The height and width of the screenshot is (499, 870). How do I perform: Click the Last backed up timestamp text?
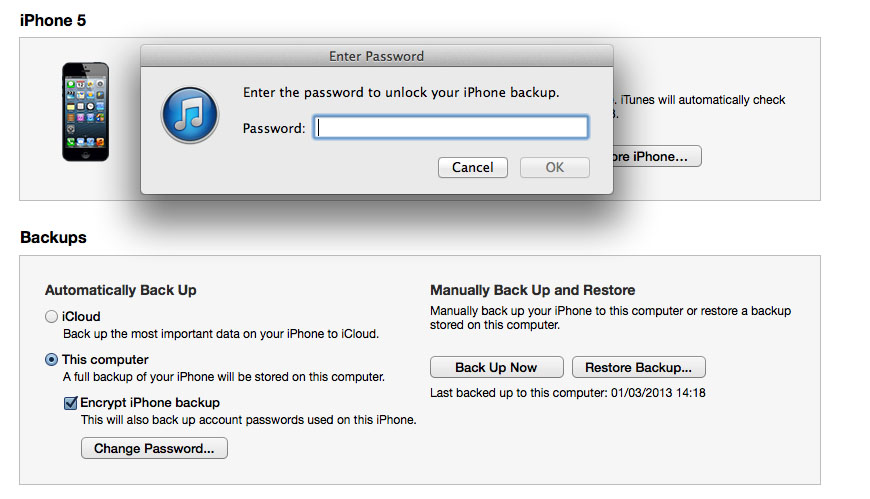[568, 392]
